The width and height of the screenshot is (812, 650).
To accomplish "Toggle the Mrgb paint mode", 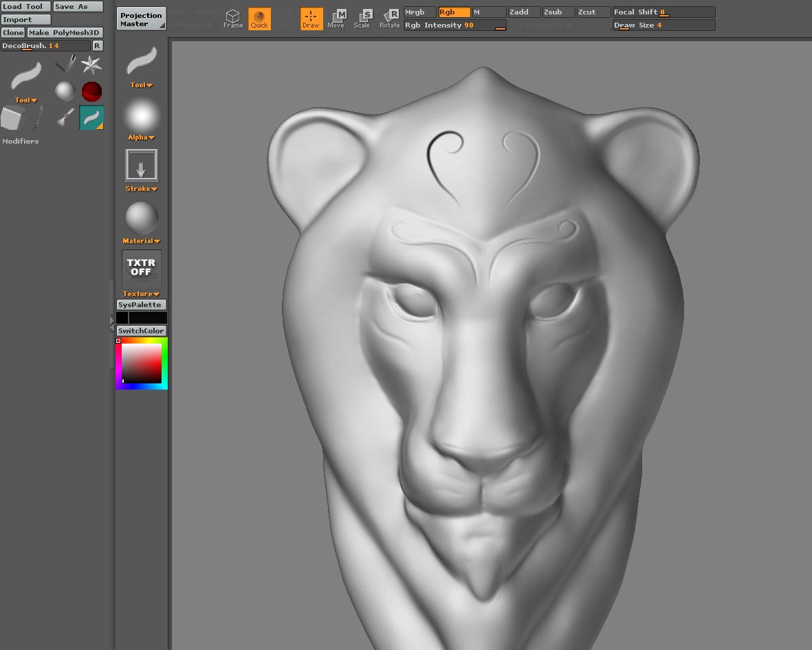I will (420, 12).
